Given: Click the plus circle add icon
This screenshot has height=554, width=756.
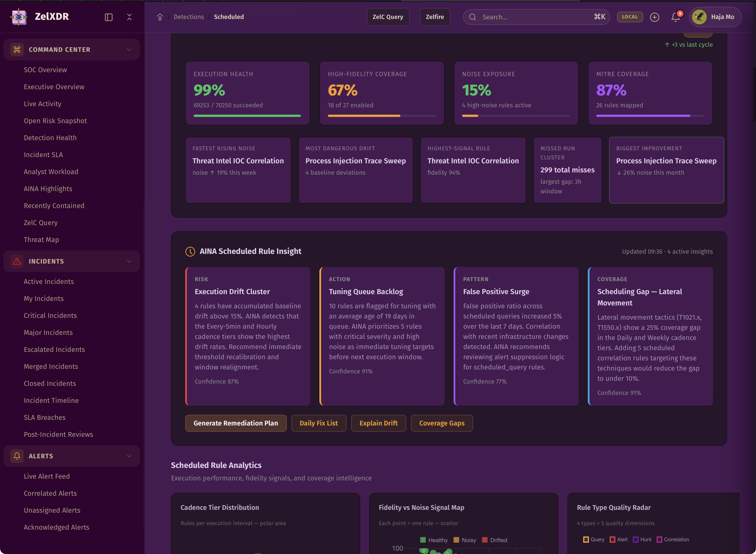Looking at the screenshot, I should (654, 17).
